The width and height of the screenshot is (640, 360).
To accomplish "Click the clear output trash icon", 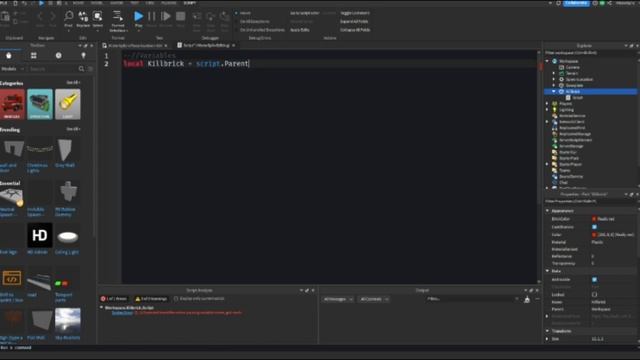I will (527, 300).
